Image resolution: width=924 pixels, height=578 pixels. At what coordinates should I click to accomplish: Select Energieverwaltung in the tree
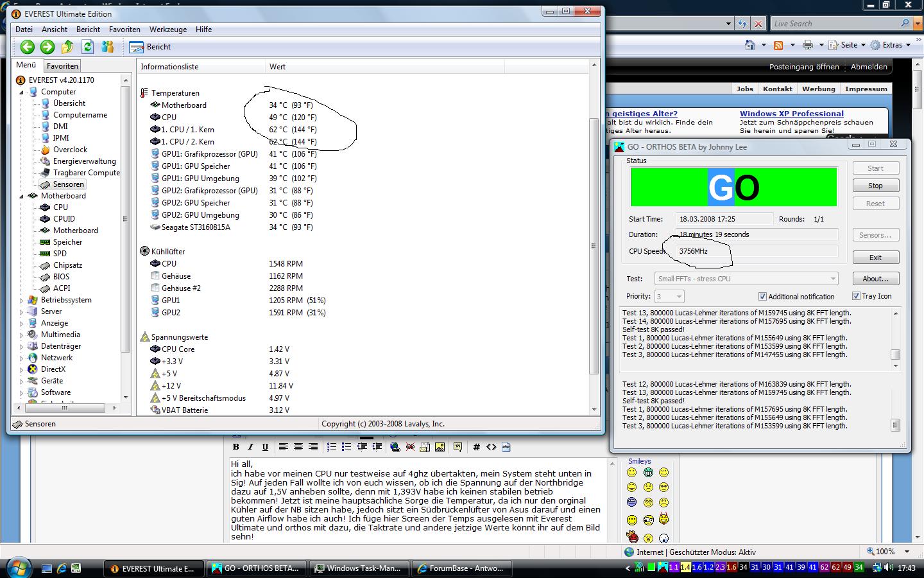coord(85,161)
